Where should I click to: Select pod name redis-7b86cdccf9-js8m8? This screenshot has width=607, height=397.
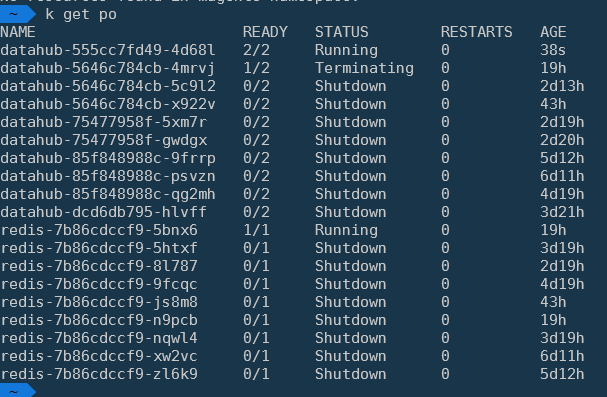[99, 302]
